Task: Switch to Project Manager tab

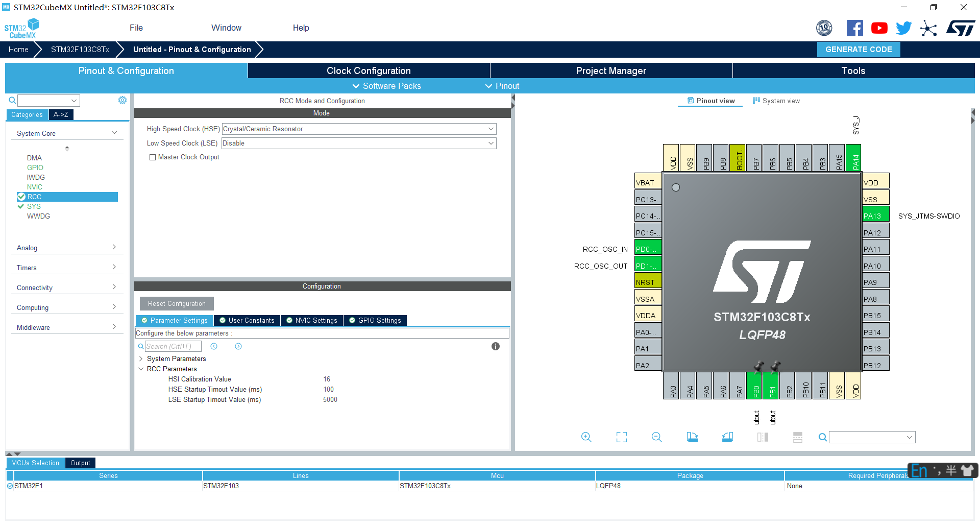Action: tap(611, 70)
